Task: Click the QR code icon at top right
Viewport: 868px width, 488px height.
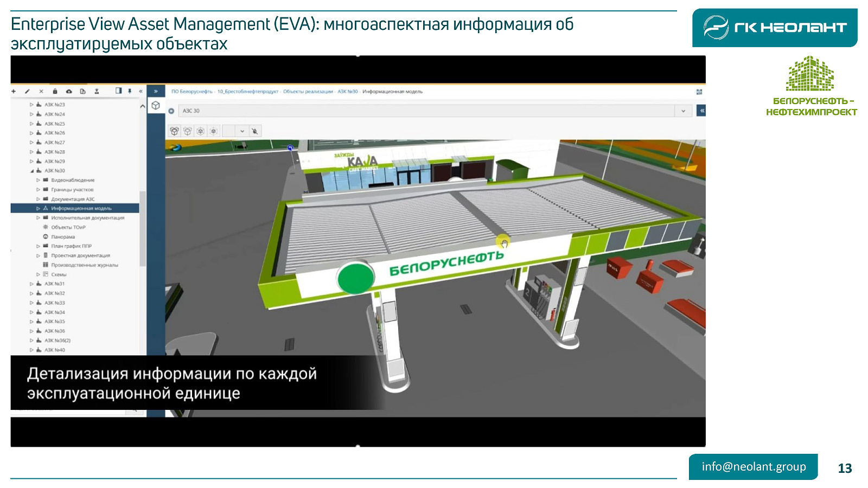Action: point(699,92)
